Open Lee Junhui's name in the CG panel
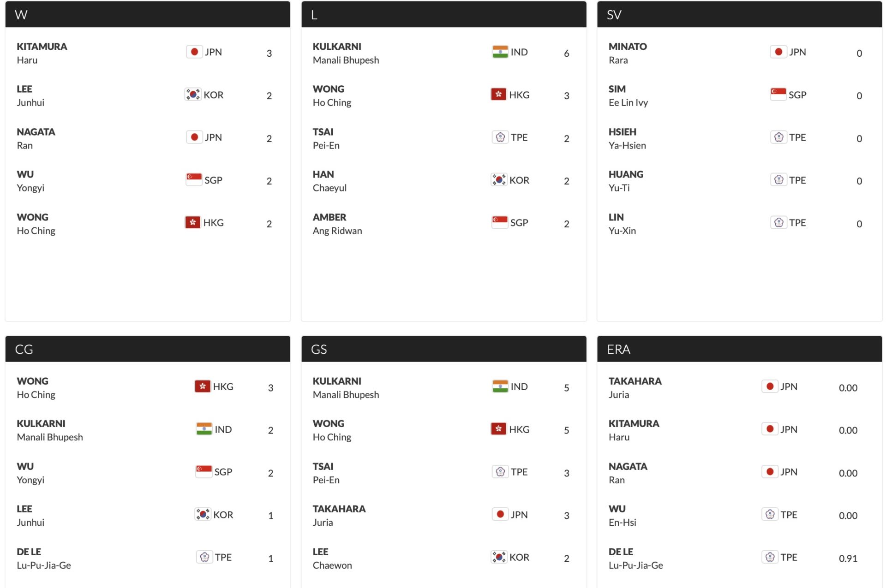Screen dimensions: 886x588 (x=30, y=515)
